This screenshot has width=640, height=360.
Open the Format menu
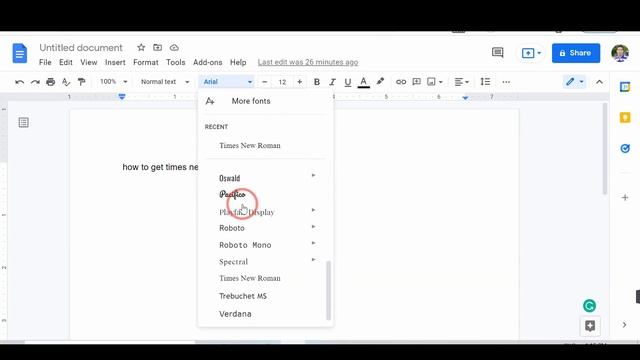point(146,62)
